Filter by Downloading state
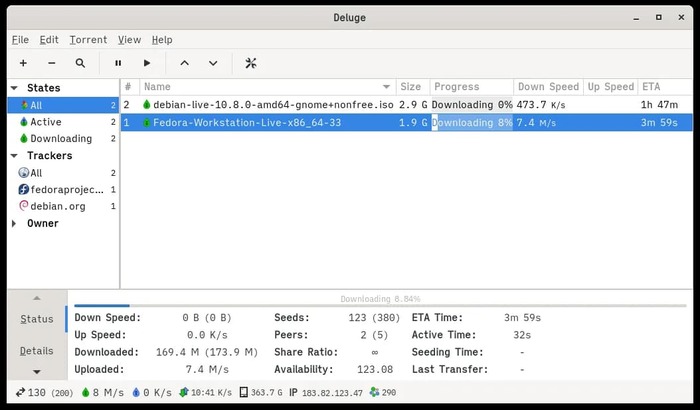Image resolution: width=700 pixels, height=410 pixels. tap(60, 139)
